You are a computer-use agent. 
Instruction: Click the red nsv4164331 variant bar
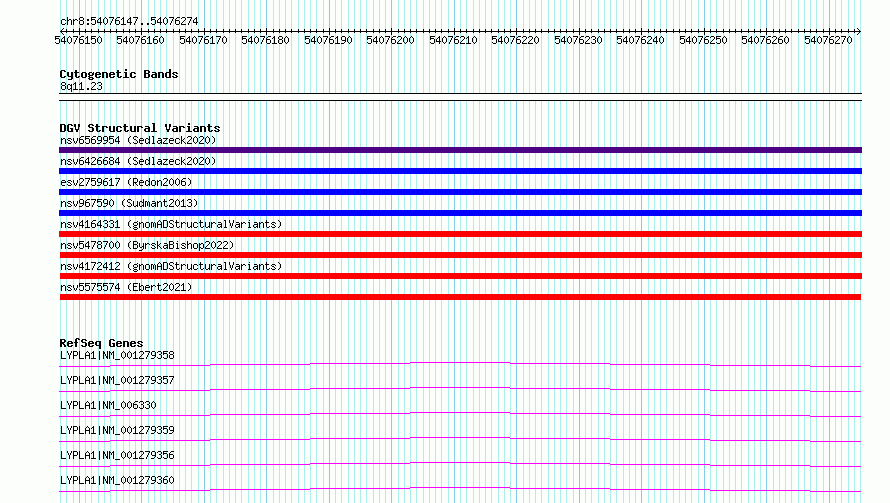click(x=460, y=234)
